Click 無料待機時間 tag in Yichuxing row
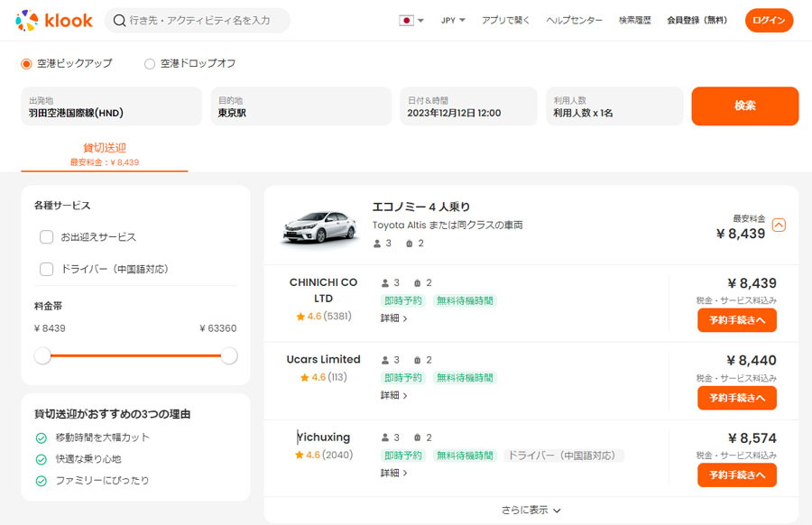 pyautogui.click(x=465, y=456)
